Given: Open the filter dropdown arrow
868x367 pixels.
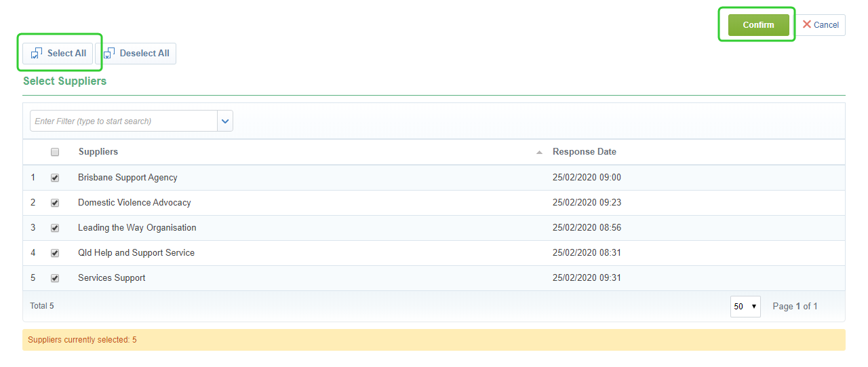Looking at the screenshot, I should point(225,121).
